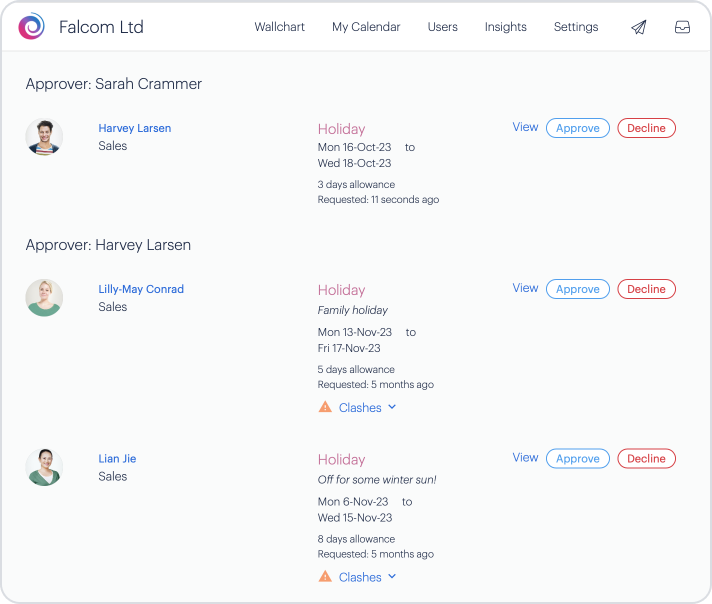Go to the Wallchart tab
This screenshot has height=604, width=712.
tap(279, 27)
